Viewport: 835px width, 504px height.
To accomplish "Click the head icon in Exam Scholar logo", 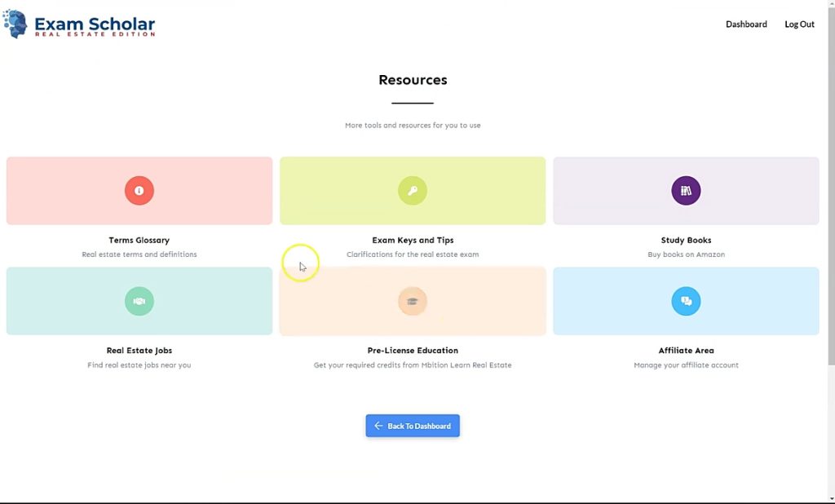I will pyautogui.click(x=15, y=24).
